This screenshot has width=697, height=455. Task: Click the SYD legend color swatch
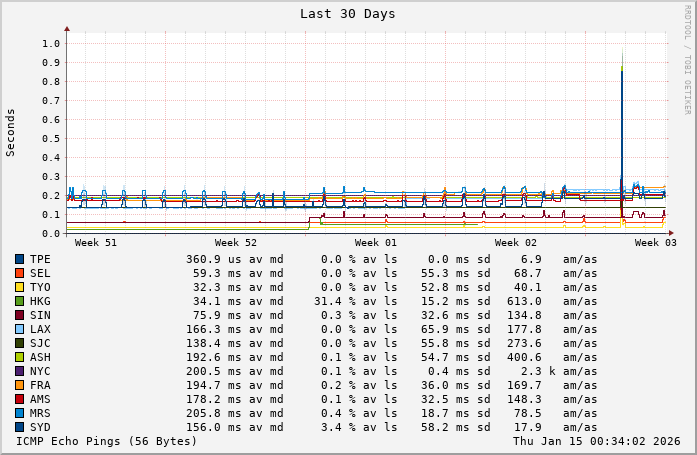click(19, 427)
